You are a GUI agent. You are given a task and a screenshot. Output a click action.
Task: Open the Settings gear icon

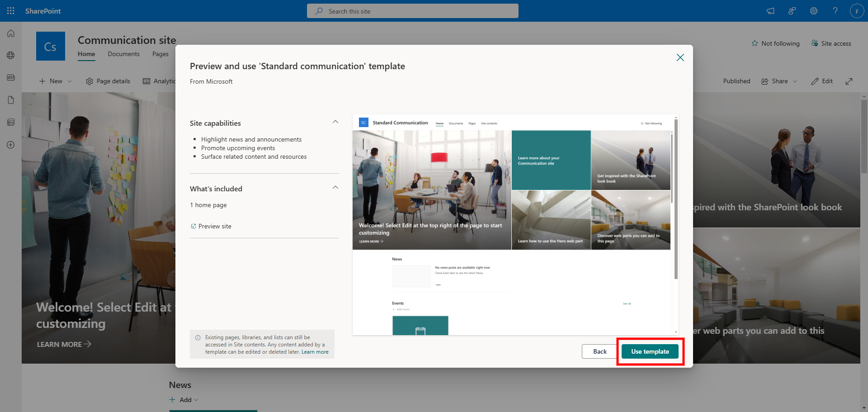pos(814,11)
